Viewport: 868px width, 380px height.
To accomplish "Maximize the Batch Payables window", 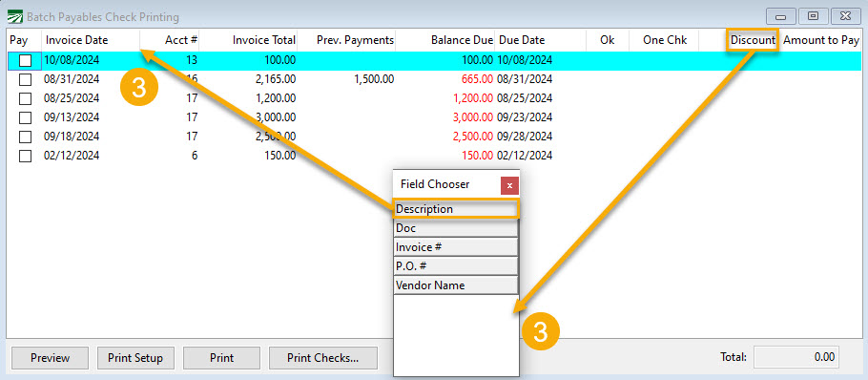I will pos(814,16).
